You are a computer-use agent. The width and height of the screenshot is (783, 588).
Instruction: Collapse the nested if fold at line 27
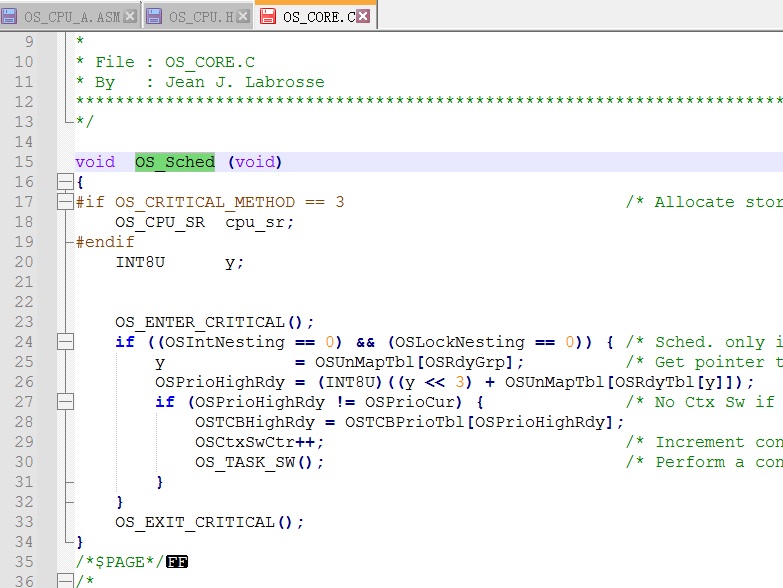point(65,402)
